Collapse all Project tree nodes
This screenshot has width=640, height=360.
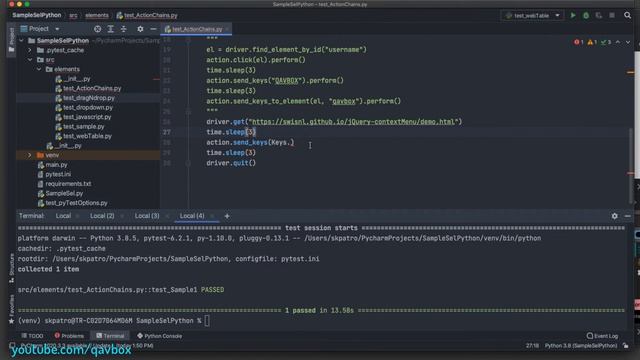123,29
